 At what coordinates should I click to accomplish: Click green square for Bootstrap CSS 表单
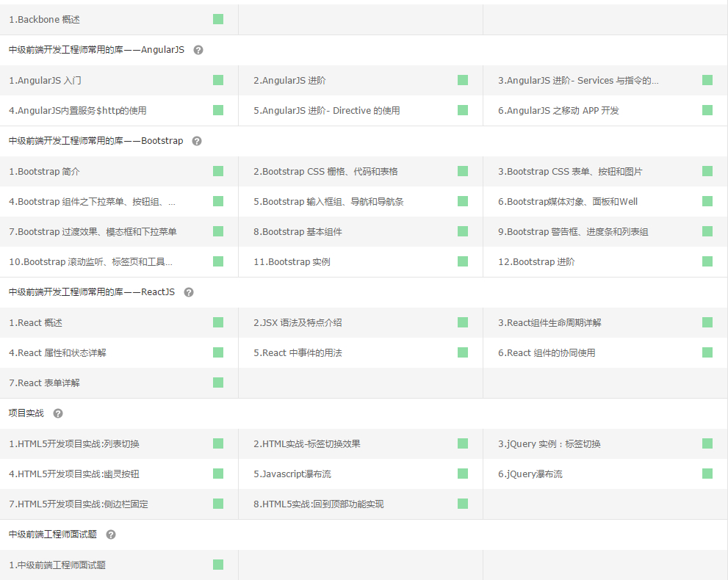point(707,171)
